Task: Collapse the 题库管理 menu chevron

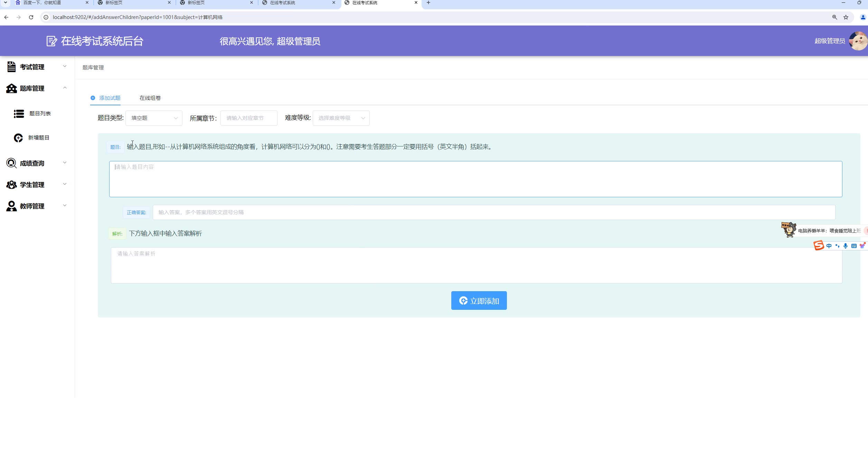Action: 65,88
